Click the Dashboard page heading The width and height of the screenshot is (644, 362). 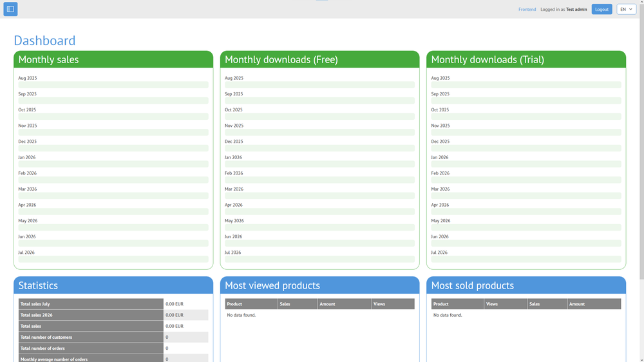coord(44,41)
